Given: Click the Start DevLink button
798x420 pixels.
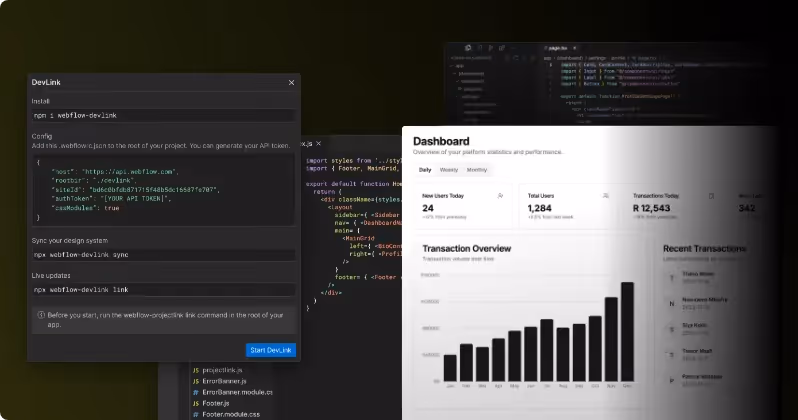Looking at the screenshot, I should 271,350.
